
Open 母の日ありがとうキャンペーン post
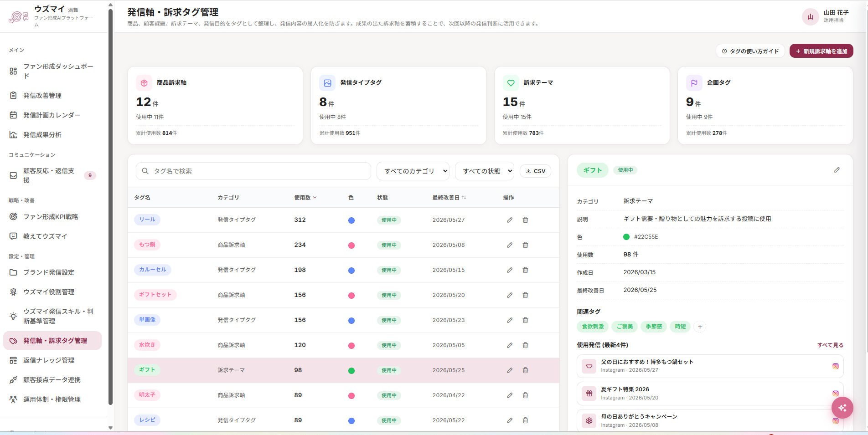[710, 420]
